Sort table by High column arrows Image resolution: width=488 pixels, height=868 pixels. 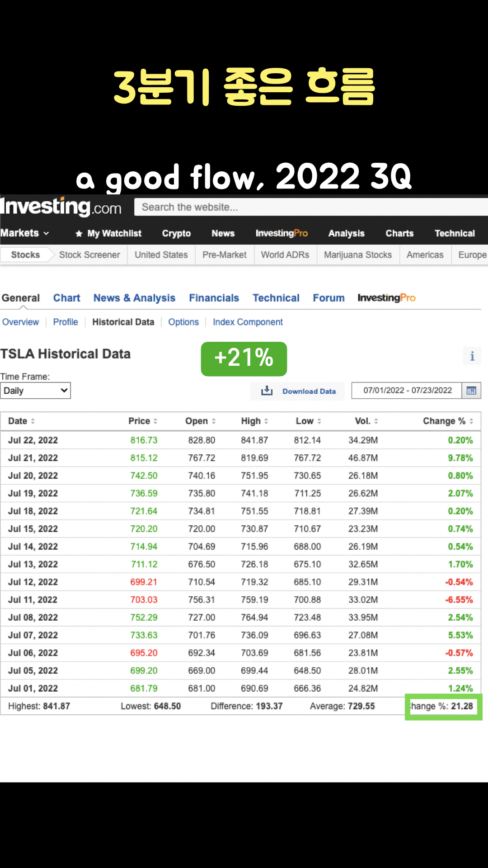point(266,421)
